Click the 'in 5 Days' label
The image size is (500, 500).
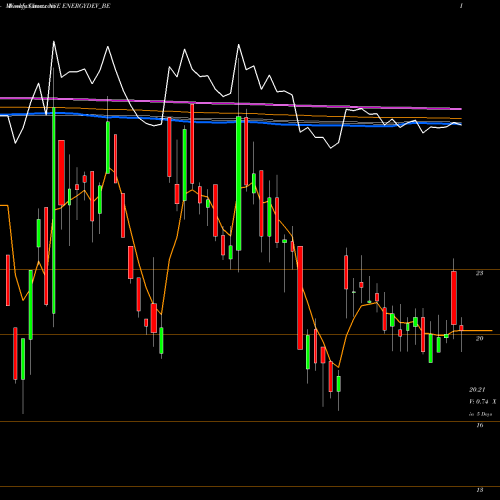[x=480, y=414]
